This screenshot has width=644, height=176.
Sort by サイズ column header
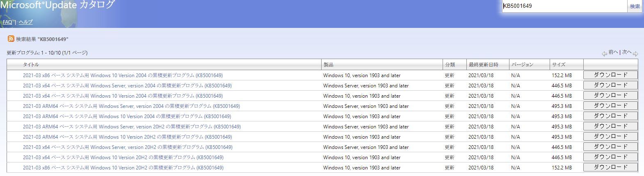(558, 65)
